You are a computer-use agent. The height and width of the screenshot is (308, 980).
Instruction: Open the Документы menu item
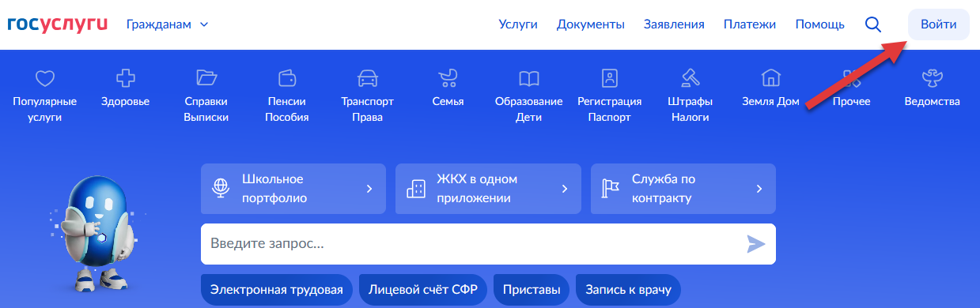pos(591,24)
